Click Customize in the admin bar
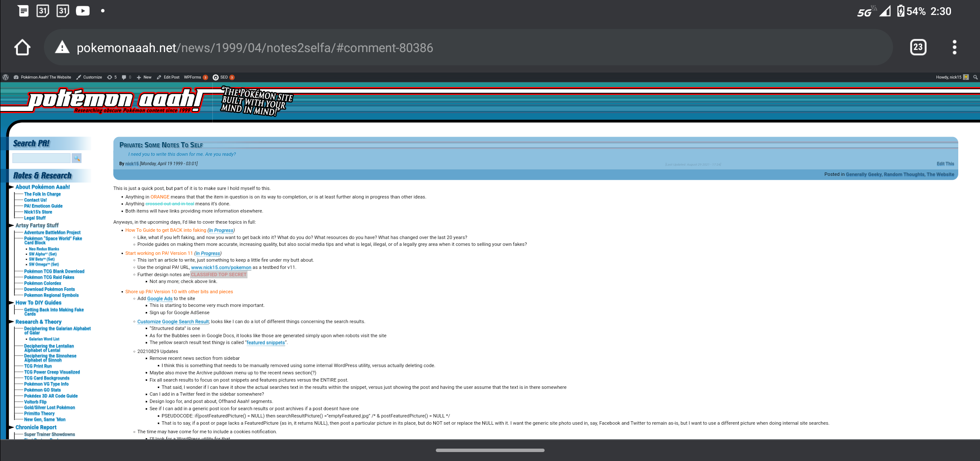Image resolution: width=980 pixels, height=461 pixels. tap(89, 77)
